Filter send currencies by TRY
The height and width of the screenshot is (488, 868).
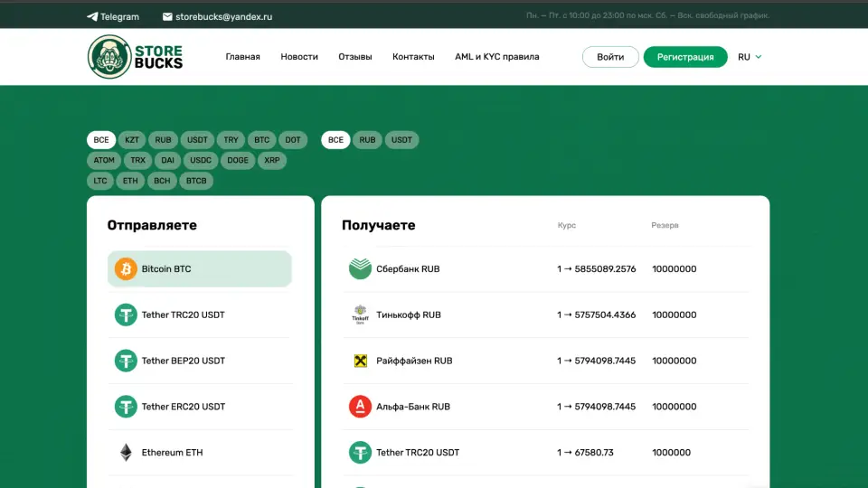pos(231,140)
